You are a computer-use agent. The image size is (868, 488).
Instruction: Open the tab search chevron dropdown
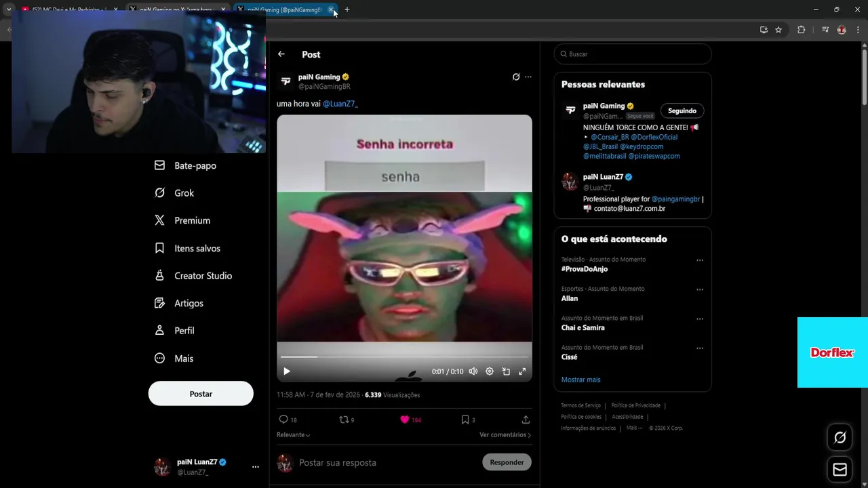(9, 9)
